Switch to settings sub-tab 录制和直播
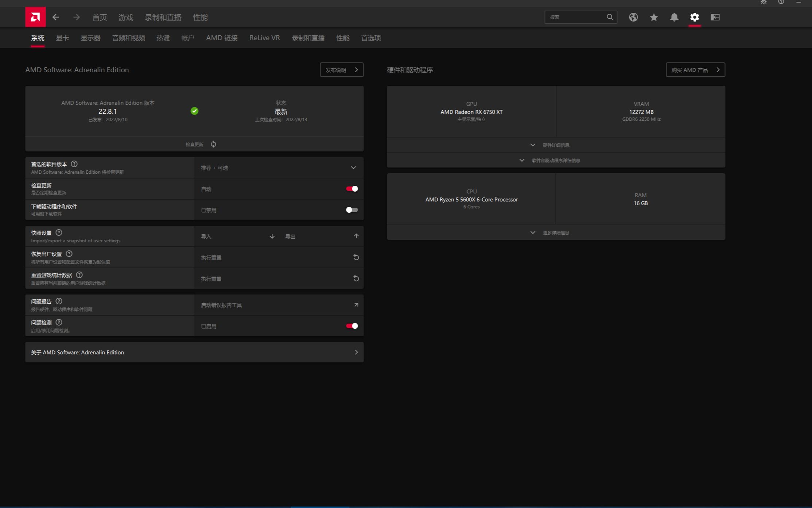Viewport: 812px width, 508px height. [308, 38]
